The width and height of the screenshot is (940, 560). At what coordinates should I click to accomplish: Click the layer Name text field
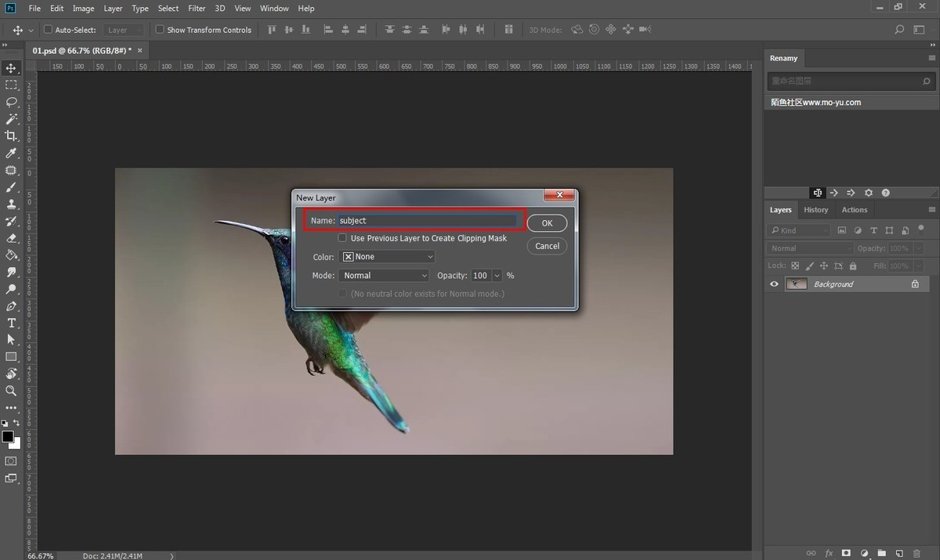[427, 221]
